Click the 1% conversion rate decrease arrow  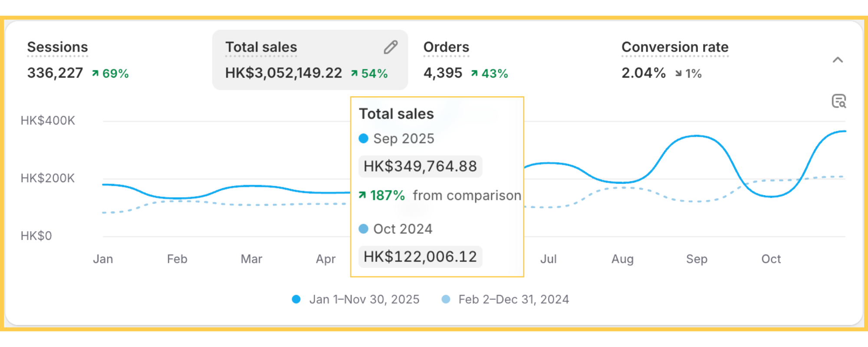pos(678,74)
